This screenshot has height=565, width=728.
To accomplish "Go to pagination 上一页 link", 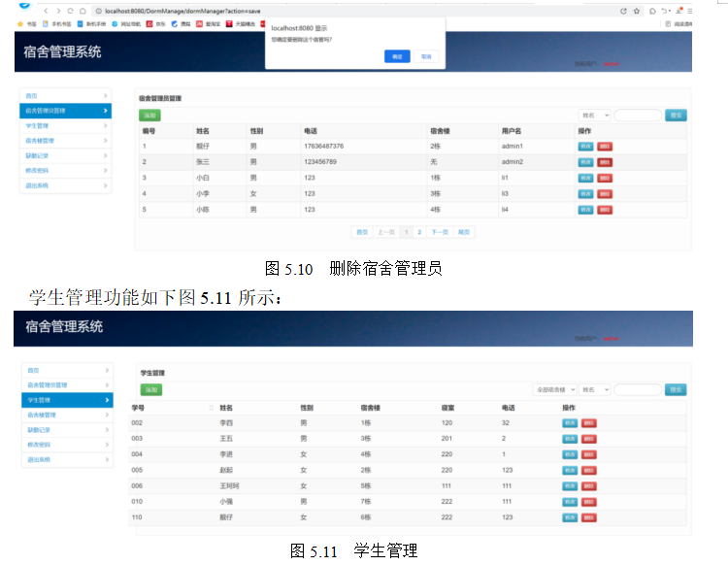I will 385,232.
